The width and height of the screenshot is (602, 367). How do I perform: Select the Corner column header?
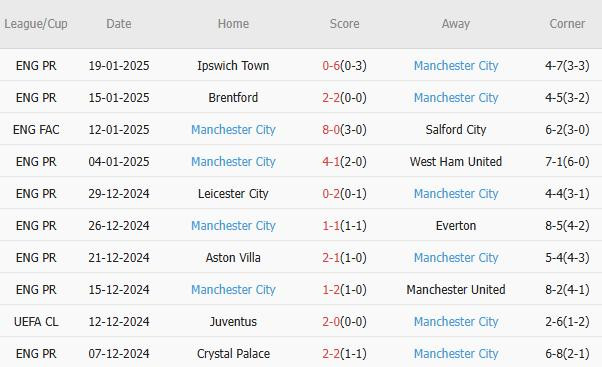coord(567,24)
